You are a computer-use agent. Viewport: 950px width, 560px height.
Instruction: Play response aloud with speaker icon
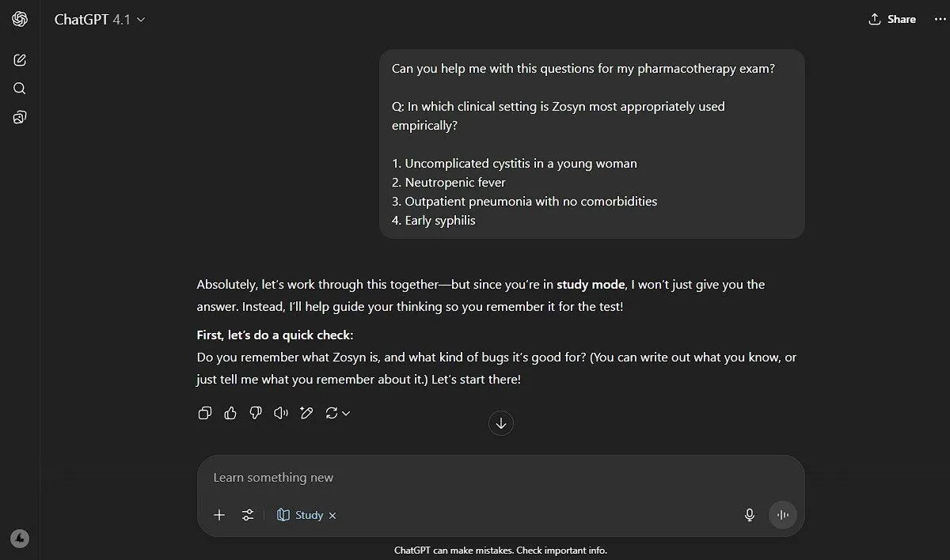281,413
